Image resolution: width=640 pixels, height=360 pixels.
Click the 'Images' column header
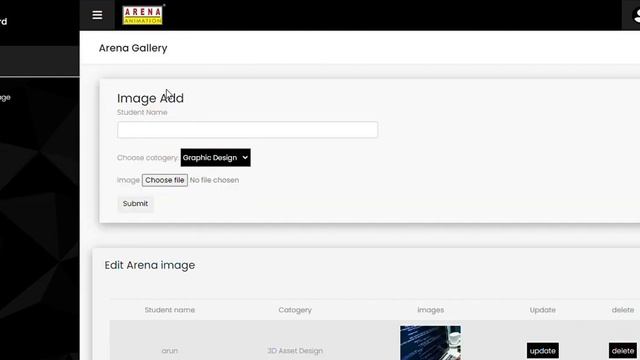click(431, 310)
